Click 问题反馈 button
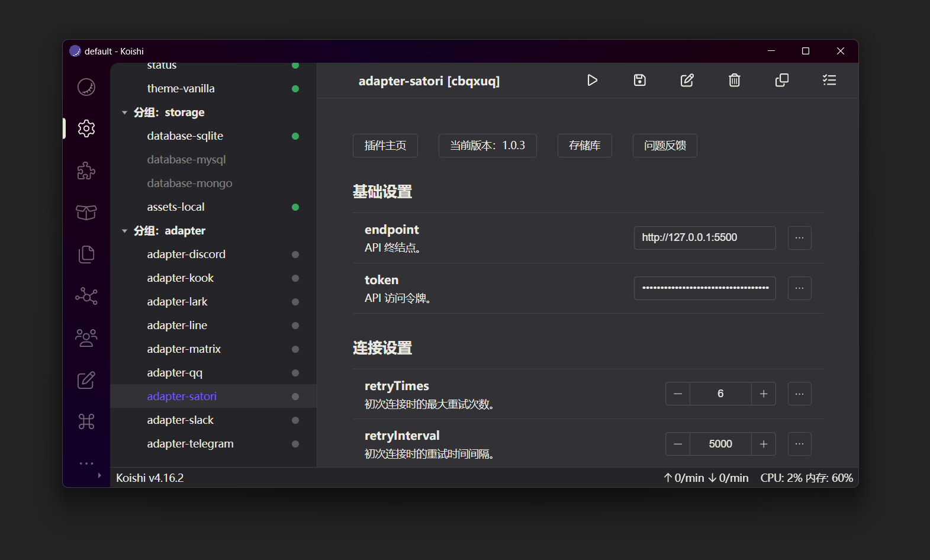The width and height of the screenshot is (930, 560). [665, 146]
